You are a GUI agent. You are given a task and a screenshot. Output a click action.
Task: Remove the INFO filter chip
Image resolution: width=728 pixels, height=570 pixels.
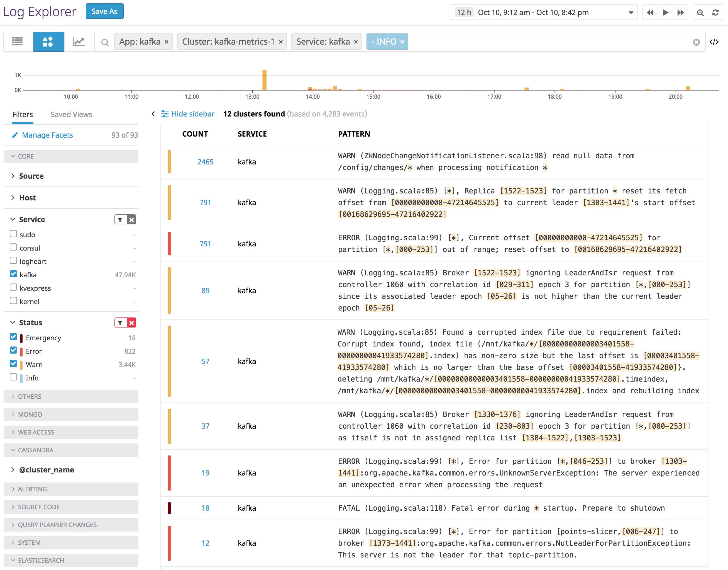tap(402, 42)
